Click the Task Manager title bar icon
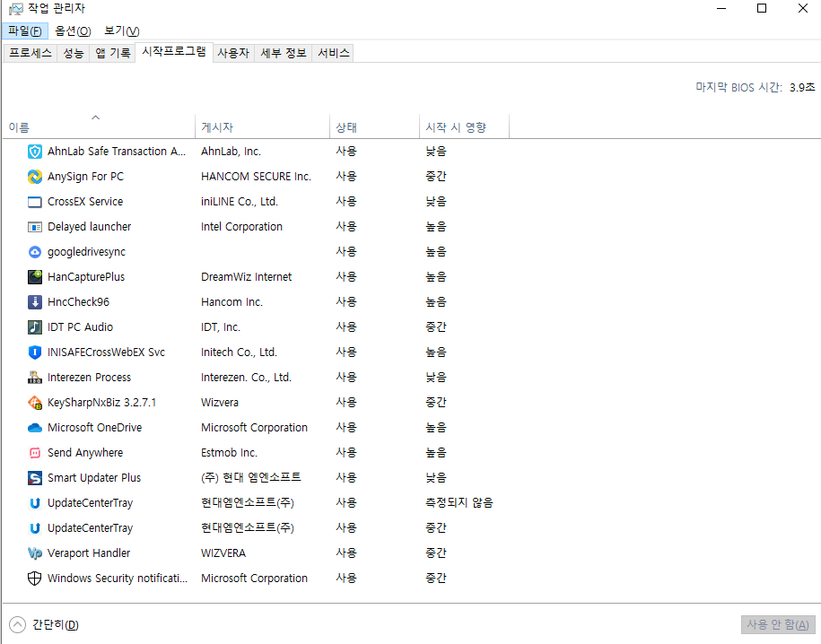 [16, 8]
